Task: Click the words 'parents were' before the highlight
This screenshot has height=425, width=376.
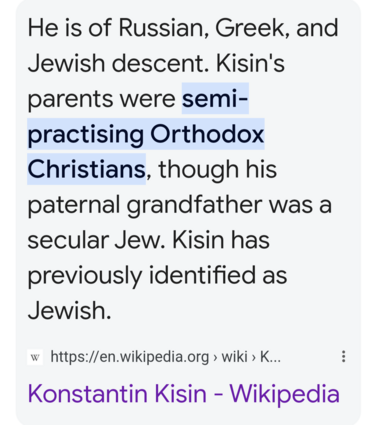Action: 101,99
